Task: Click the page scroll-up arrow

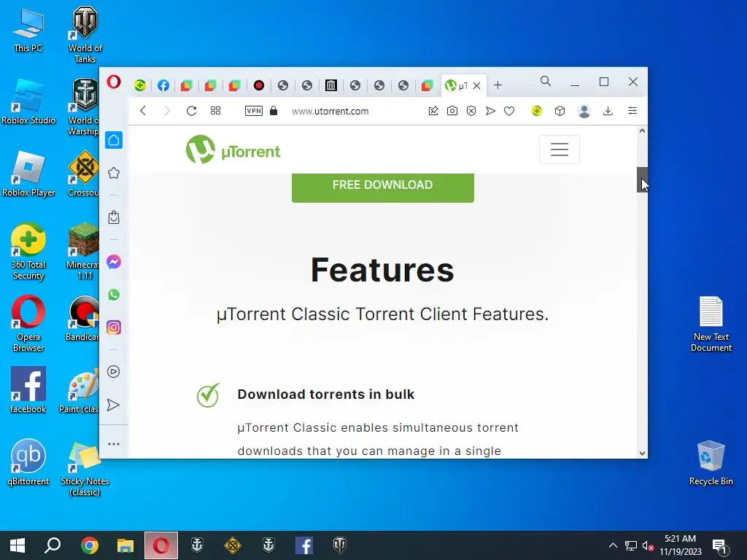Action: tap(642, 131)
